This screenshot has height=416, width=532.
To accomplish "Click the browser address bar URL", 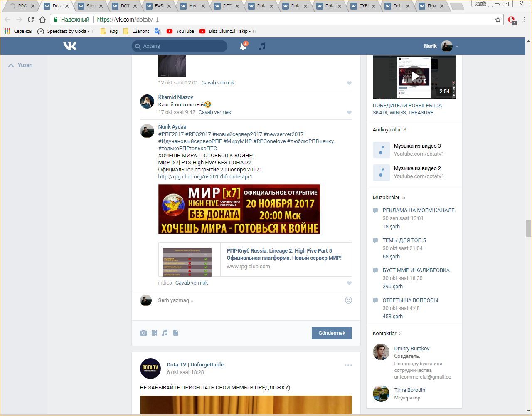I will pos(128,20).
